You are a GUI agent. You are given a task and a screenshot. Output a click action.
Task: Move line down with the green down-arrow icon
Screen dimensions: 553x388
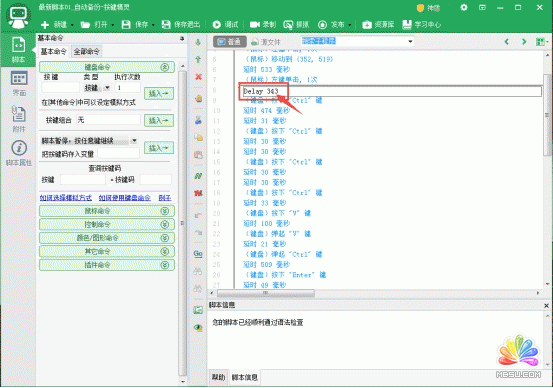pyautogui.click(x=198, y=42)
